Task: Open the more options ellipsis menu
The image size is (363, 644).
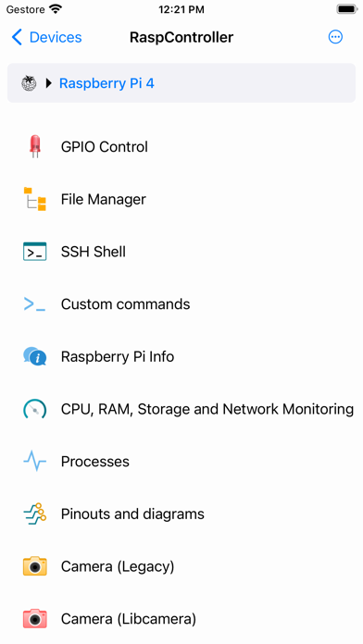Action: [x=335, y=37]
